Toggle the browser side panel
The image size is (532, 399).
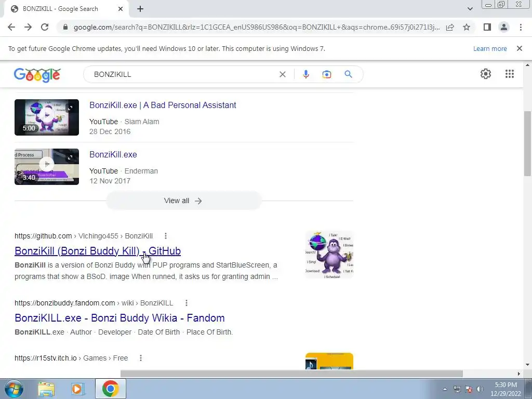(x=487, y=27)
